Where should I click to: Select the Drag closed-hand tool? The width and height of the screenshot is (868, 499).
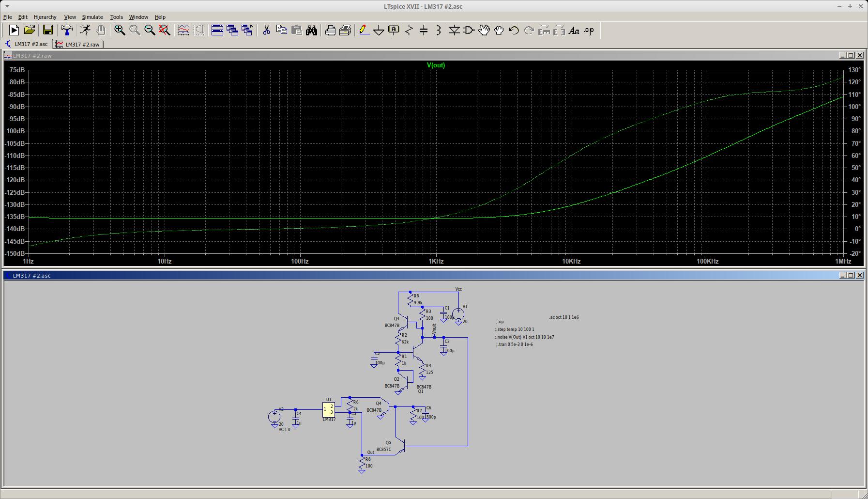click(499, 30)
